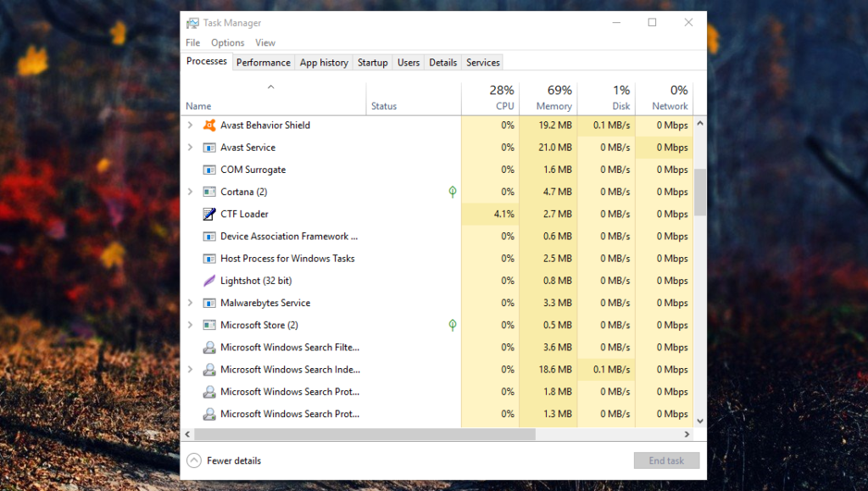Expand the Microsoft Store (2) group
Screen dimensions: 868x491
click(190, 325)
